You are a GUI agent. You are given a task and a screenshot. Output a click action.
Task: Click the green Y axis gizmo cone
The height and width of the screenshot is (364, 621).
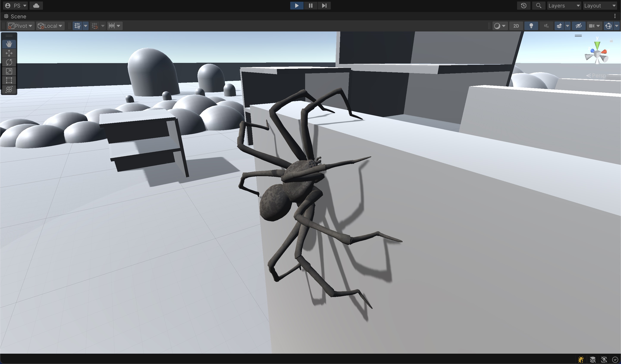point(597,45)
